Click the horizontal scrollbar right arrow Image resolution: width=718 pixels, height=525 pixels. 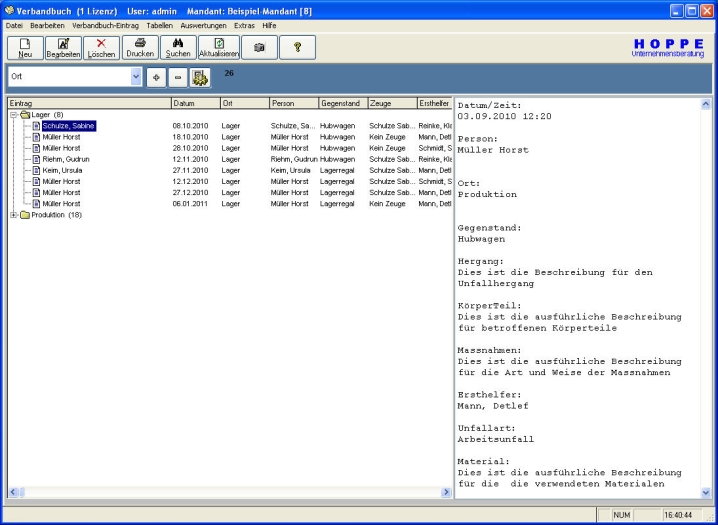coord(446,492)
